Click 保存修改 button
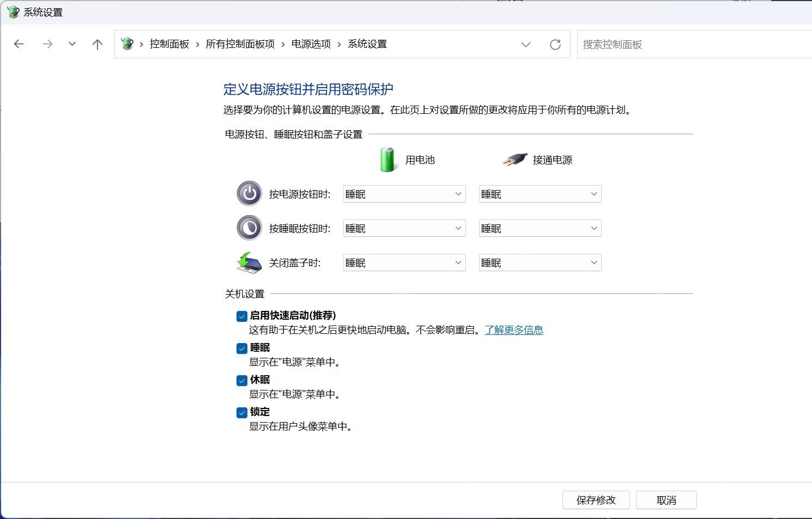 (x=596, y=500)
